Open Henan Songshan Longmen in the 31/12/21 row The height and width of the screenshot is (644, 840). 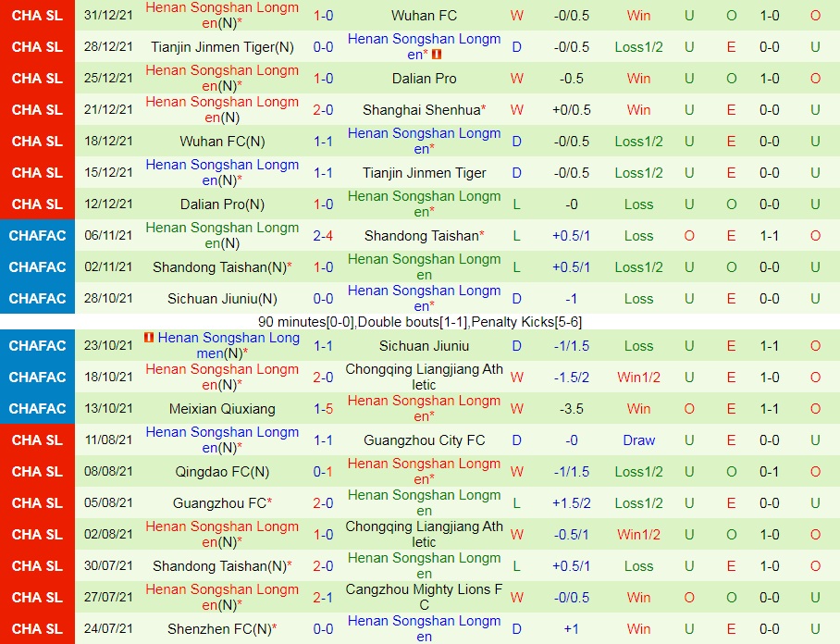click(x=222, y=16)
